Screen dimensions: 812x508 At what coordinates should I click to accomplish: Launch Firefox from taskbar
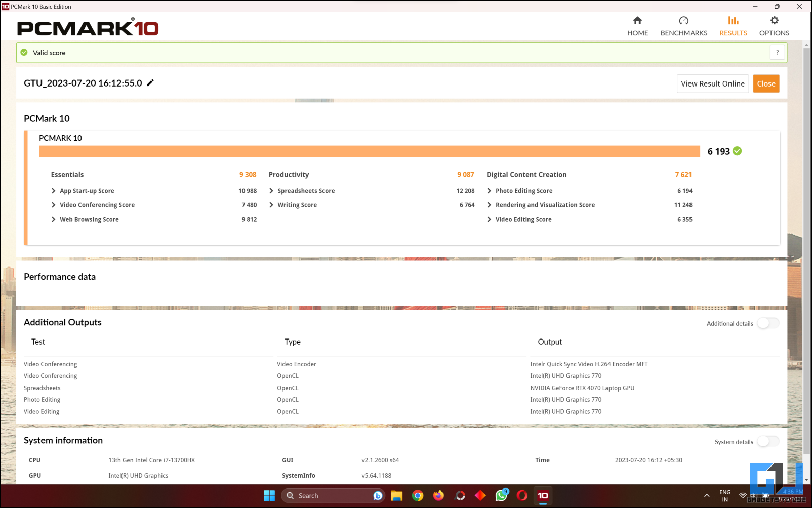coord(438,496)
